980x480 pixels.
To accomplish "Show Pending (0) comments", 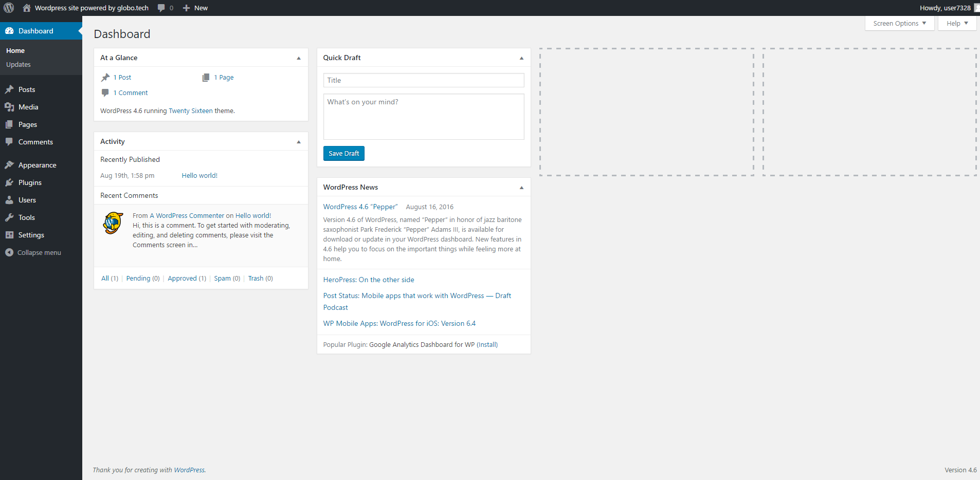I will click(143, 278).
